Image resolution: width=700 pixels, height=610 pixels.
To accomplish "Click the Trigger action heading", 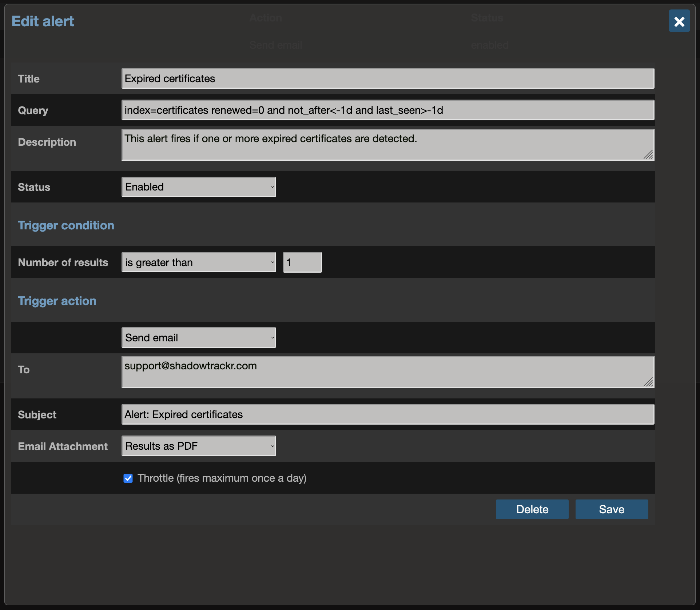I will pos(57,301).
